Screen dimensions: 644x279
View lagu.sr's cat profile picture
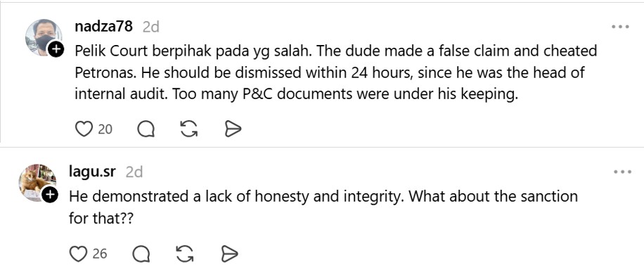pos(38,183)
